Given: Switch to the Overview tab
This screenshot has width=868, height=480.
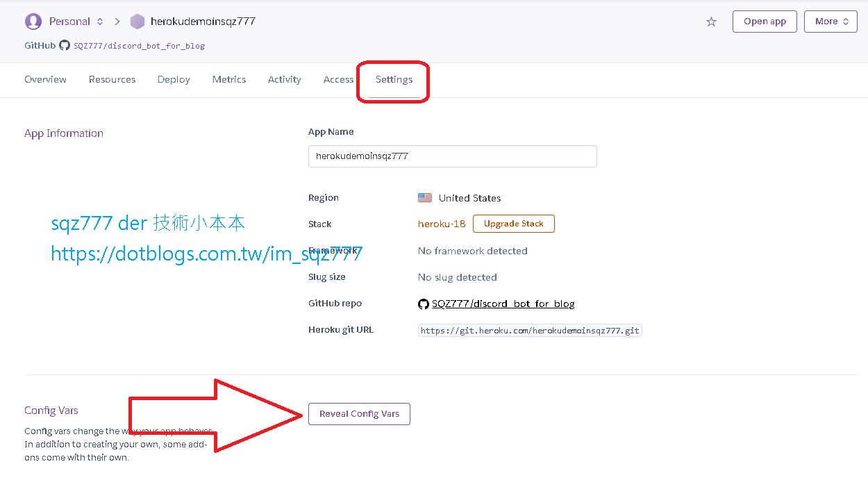Looking at the screenshot, I should click(45, 79).
